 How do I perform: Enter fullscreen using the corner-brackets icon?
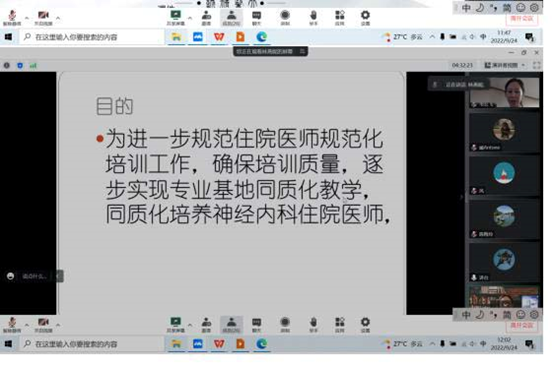[x=536, y=65]
